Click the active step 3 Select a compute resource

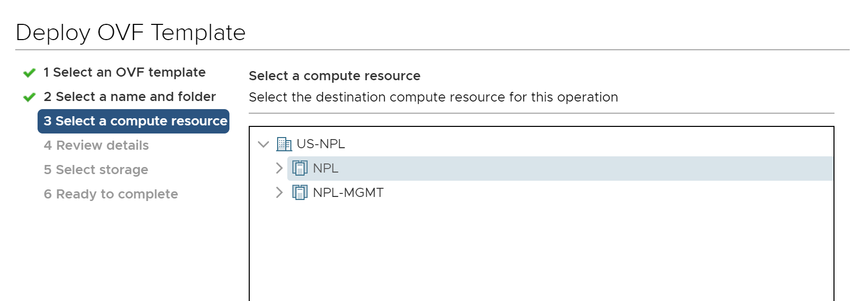135,121
